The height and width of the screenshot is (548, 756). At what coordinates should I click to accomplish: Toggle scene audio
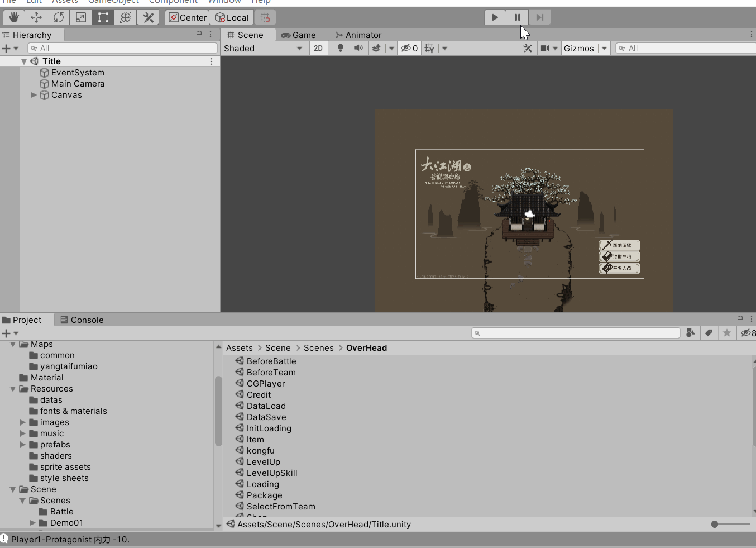click(x=358, y=48)
